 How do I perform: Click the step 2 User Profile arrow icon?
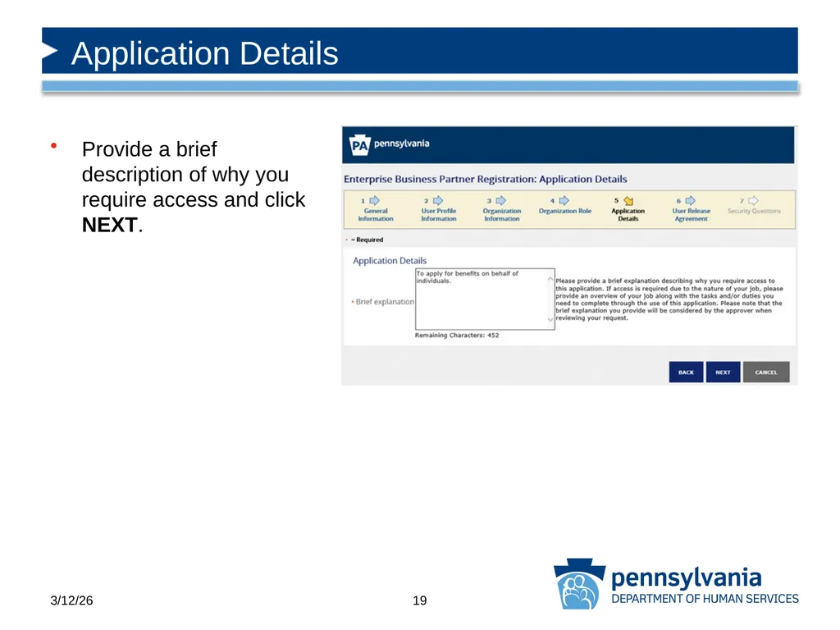click(x=438, y=200)
